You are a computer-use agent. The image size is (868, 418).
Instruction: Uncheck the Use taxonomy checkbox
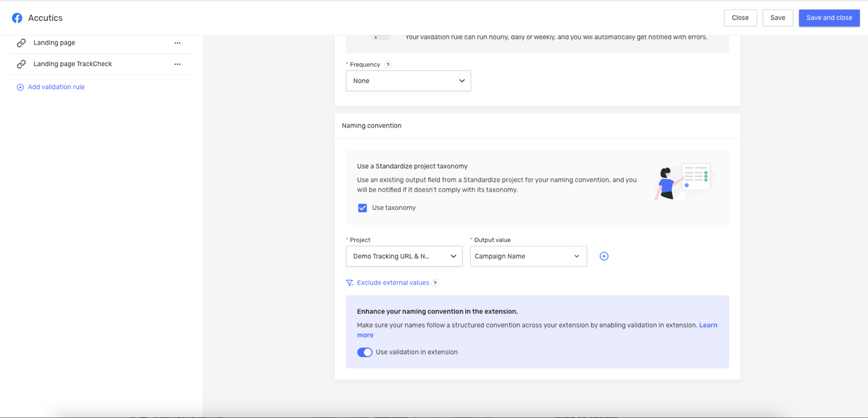363,208
